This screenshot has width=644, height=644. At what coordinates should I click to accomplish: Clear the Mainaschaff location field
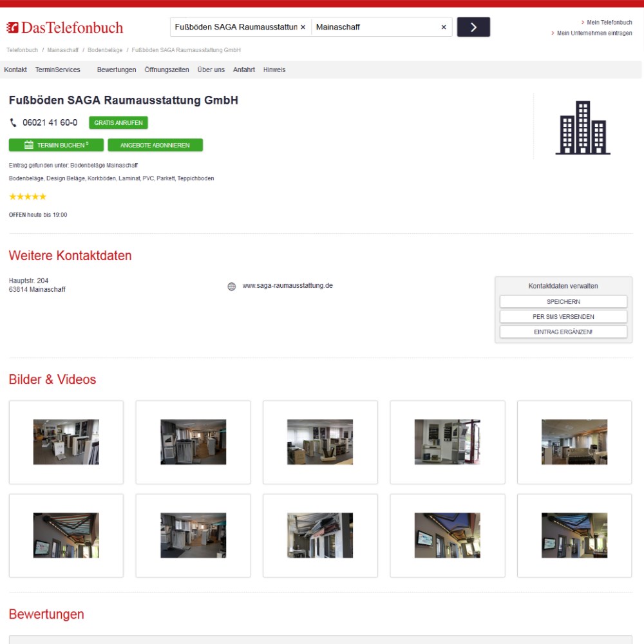(x=444, y=27)
